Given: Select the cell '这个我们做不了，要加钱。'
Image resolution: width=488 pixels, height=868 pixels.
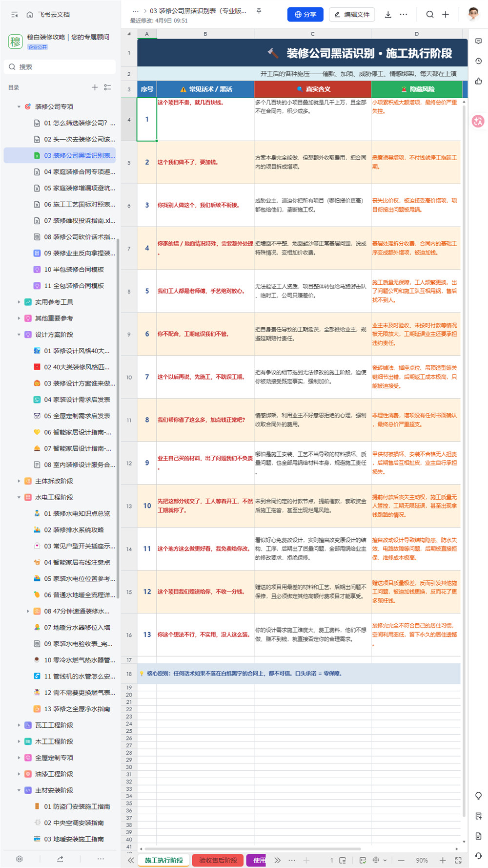Looking at the screenshot, I should pyautogui.click(x=205, y=162).
